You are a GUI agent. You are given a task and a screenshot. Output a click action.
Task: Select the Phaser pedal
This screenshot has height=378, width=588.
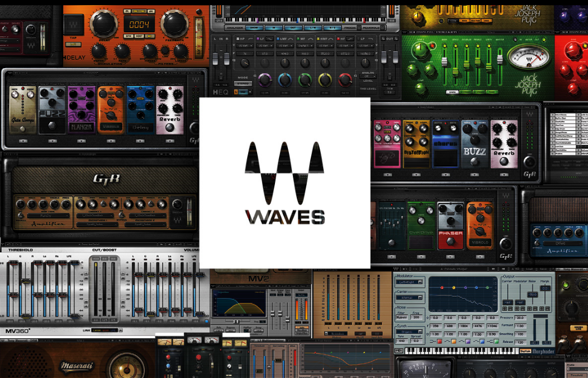(x=451, y=226)
